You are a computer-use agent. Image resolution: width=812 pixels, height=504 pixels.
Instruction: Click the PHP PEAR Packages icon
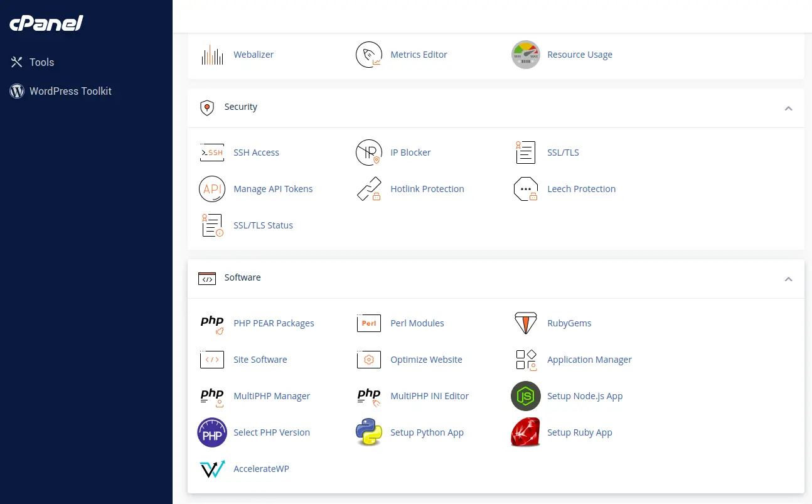coord(212,323)
